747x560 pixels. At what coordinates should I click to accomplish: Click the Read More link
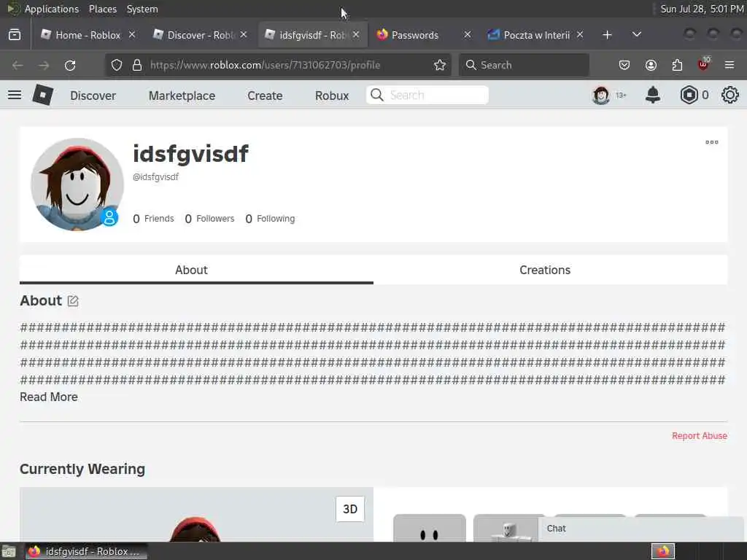pyautogui.click(x=49, y=397)
